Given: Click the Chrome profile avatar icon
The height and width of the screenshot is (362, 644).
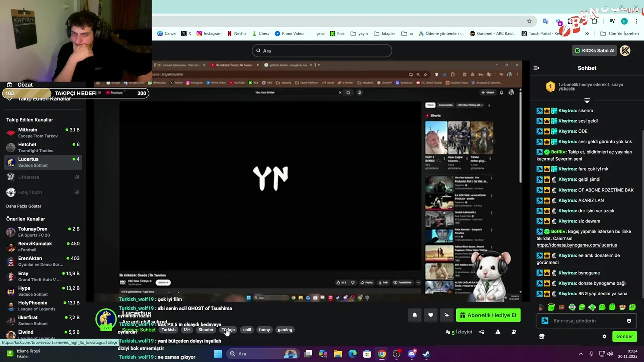Looking at the screenshot, I should click(x=624, y=21).
